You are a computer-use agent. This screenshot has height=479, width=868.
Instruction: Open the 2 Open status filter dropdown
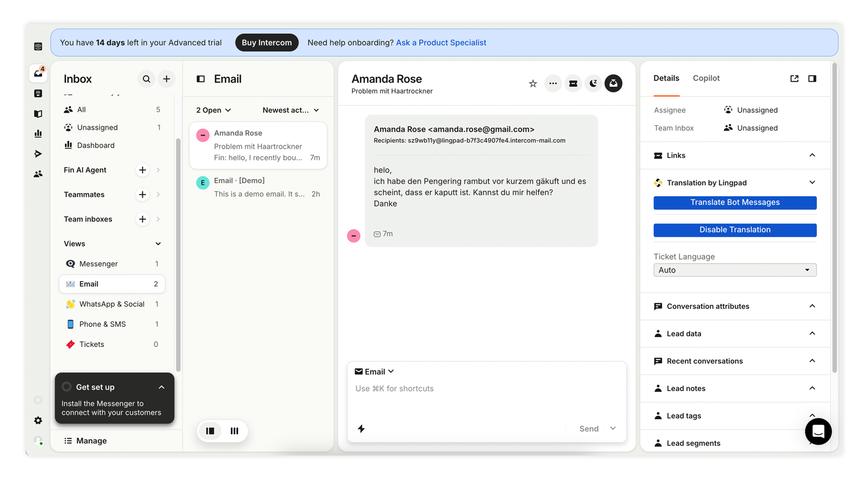pyautogui.click(x=214, y=110)
